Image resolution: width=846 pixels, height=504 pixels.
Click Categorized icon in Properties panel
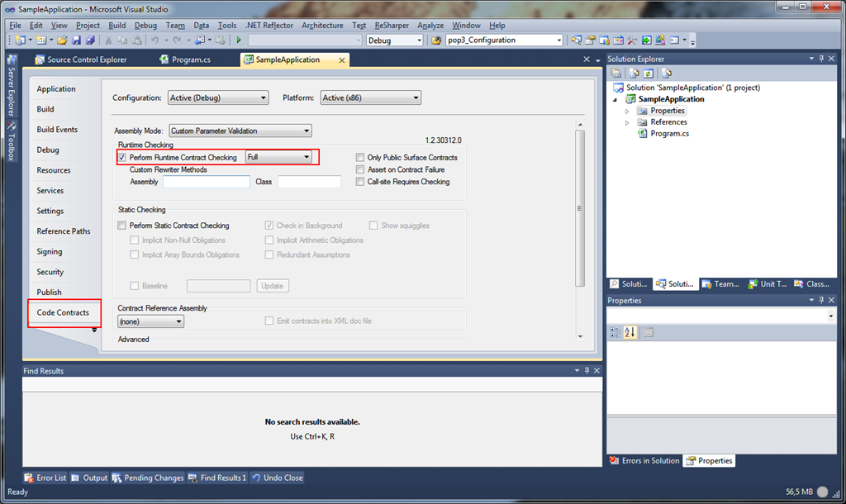coord(615,332)
